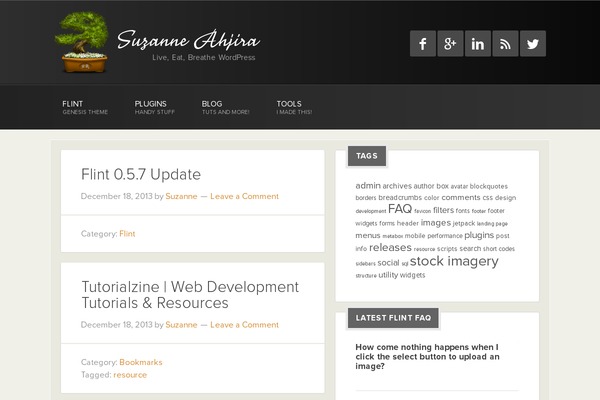Open the Bookmarks category link
600x400 pixels.
click(140, 362)
